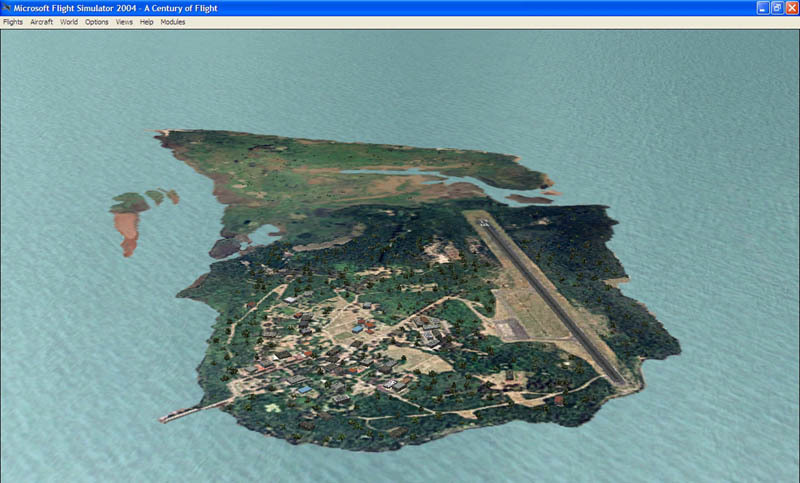Screen dimensions: 800x483
Task: Open the Aircraft menu
Action: coord(41,22)
